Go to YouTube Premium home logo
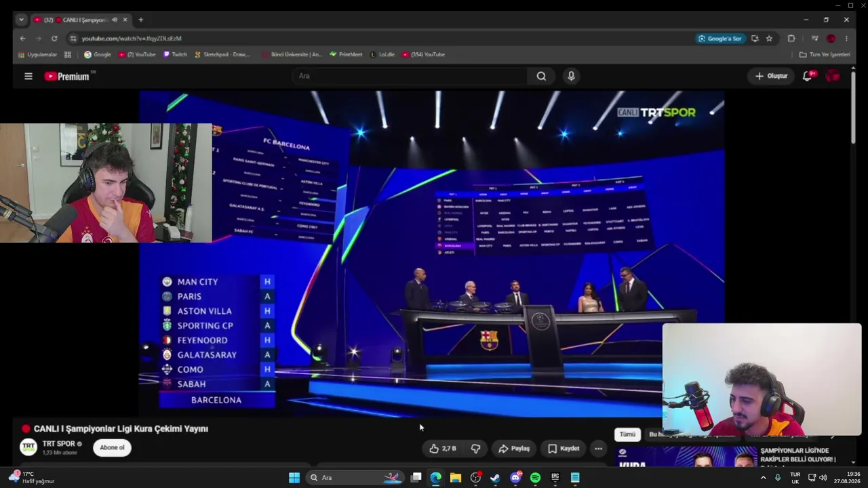The image size is (868, 488). click(x=69, y=76)
